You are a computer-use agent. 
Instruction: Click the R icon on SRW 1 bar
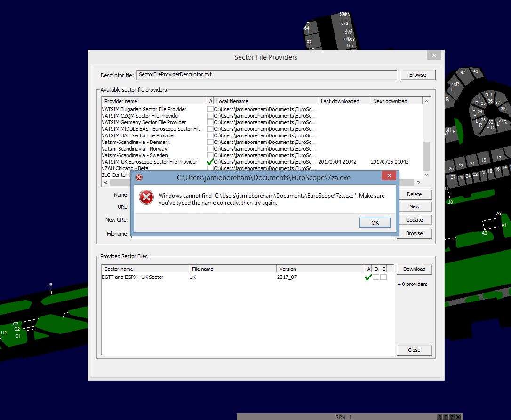pyautogui.click(x=440, y=417)
